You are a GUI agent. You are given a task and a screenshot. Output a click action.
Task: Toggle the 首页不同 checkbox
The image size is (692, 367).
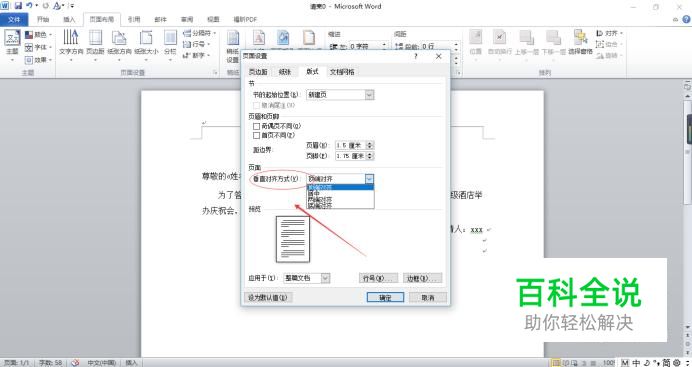(x=256, y=135)
